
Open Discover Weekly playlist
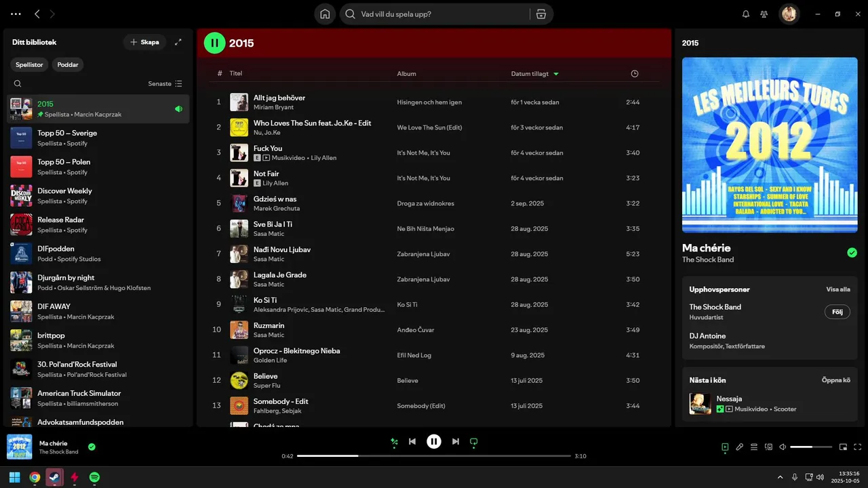pos(98,196)
